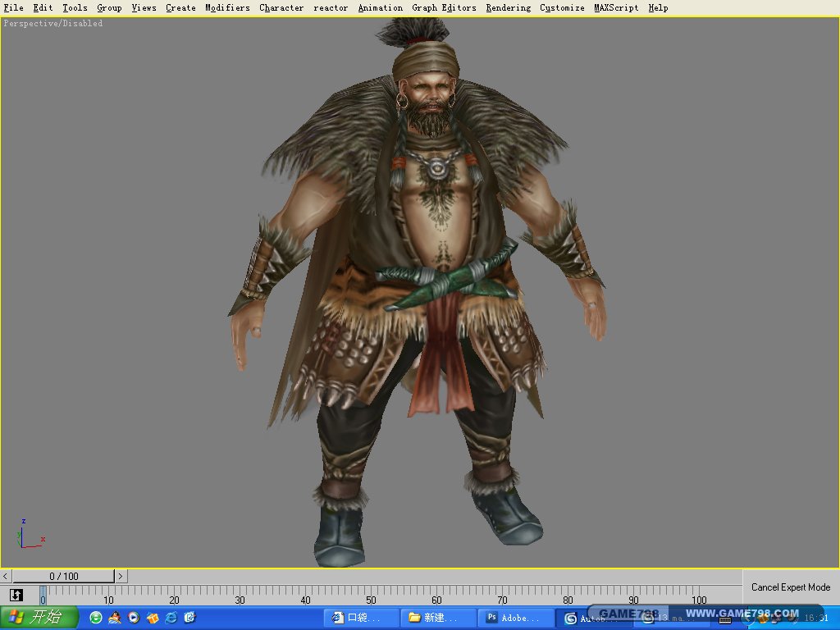Screen dimensions: 840x630
Task: Switch to the Autodesk taskbar window
Action: pos(592,619)
